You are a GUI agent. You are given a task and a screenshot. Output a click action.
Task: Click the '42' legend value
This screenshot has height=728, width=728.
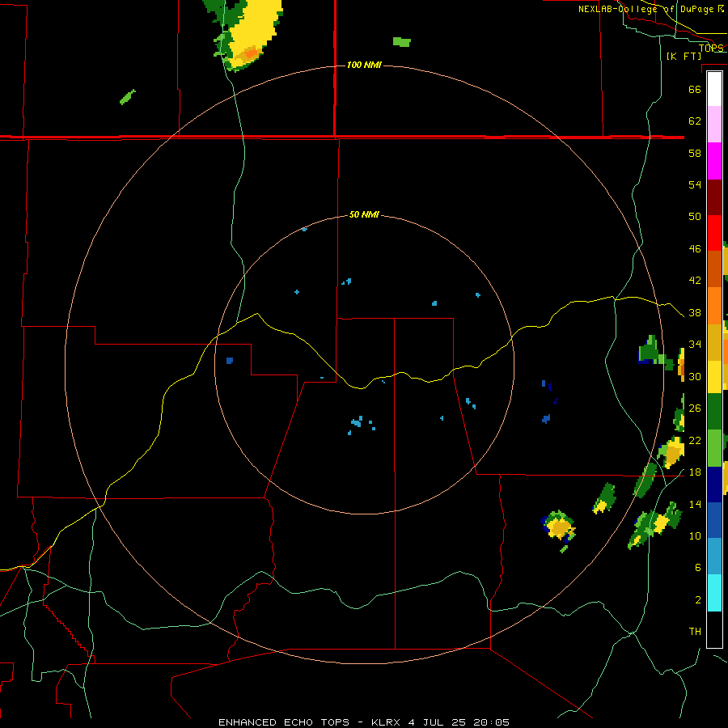coord(695,281)
